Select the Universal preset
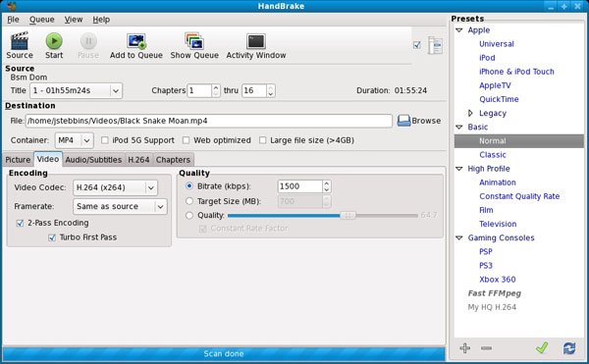Viewport: 589px width, 364px height. pos(496,44)
